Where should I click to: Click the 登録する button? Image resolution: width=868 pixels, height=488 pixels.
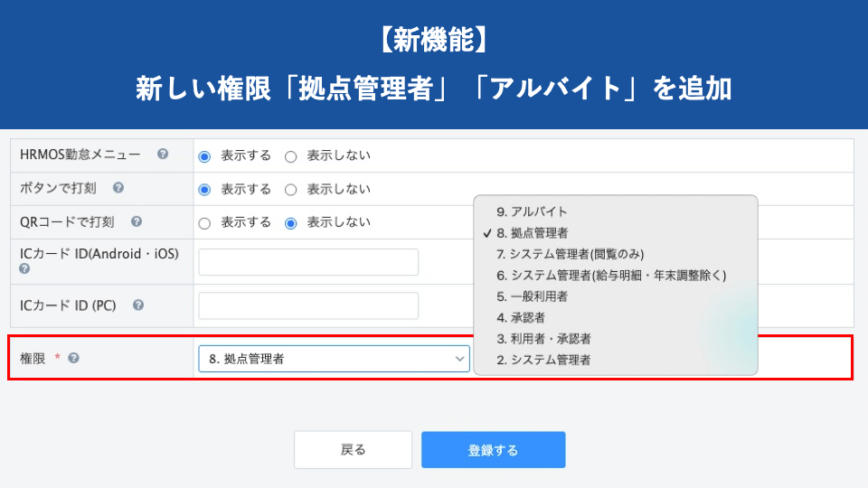[494, 450]
